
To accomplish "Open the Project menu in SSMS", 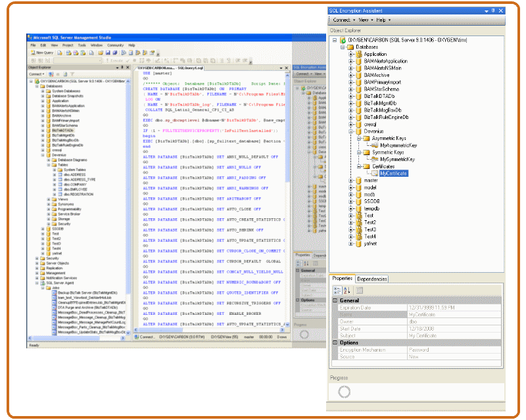I will click(x=68, y=45).
